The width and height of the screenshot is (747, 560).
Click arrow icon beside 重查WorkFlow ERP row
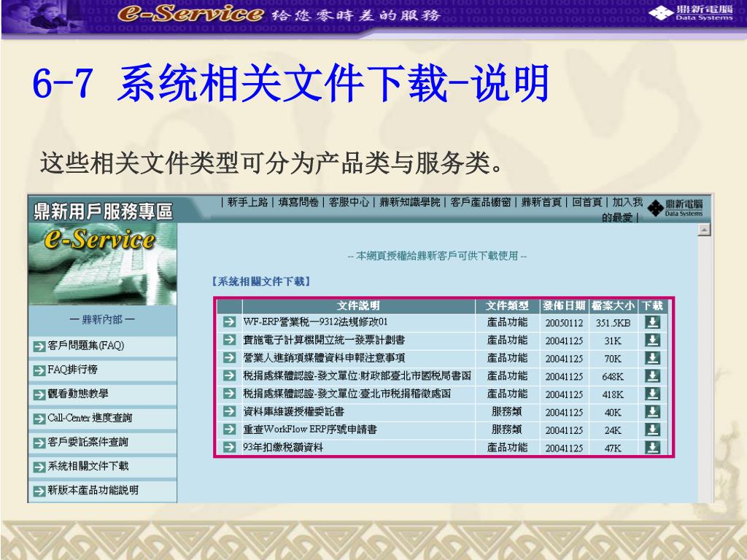point(229,429)
